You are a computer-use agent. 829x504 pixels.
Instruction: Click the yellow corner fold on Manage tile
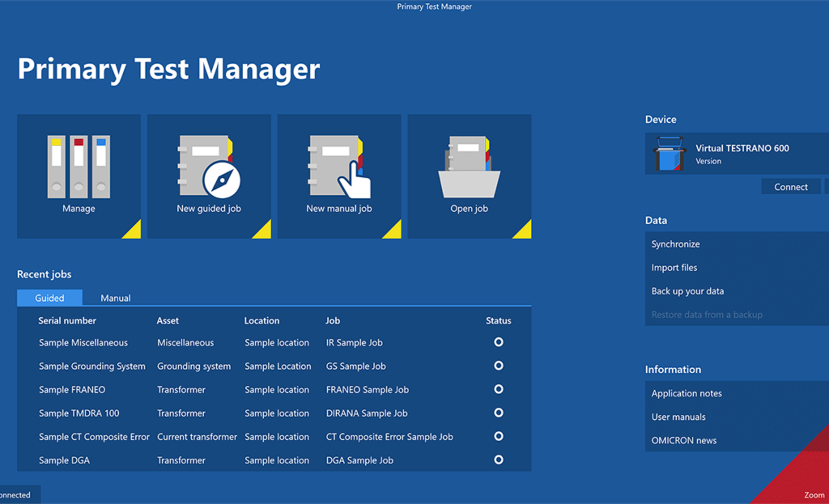point(134,232)
